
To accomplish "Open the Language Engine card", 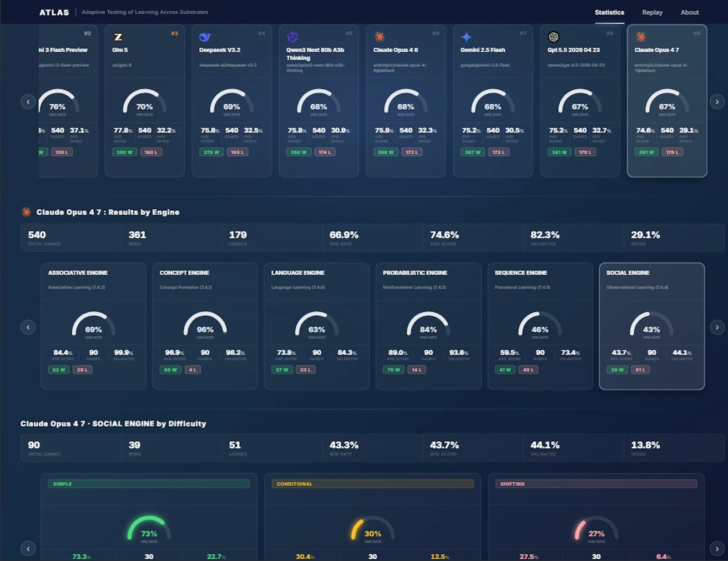I will 317,326.
